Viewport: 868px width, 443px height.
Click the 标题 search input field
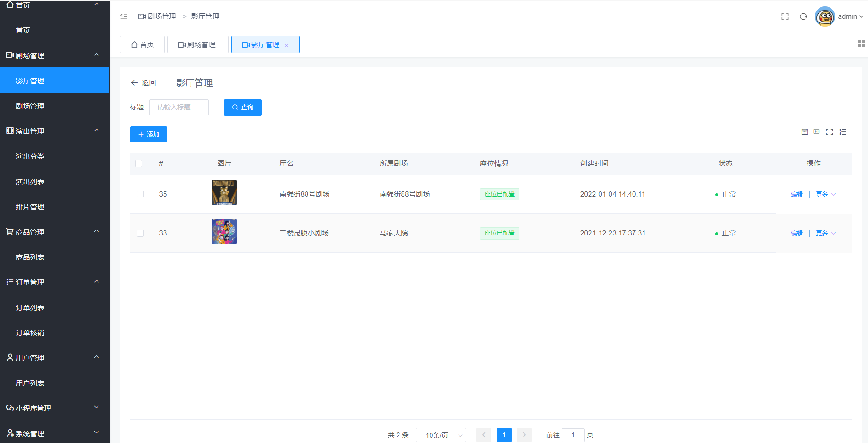179,108
